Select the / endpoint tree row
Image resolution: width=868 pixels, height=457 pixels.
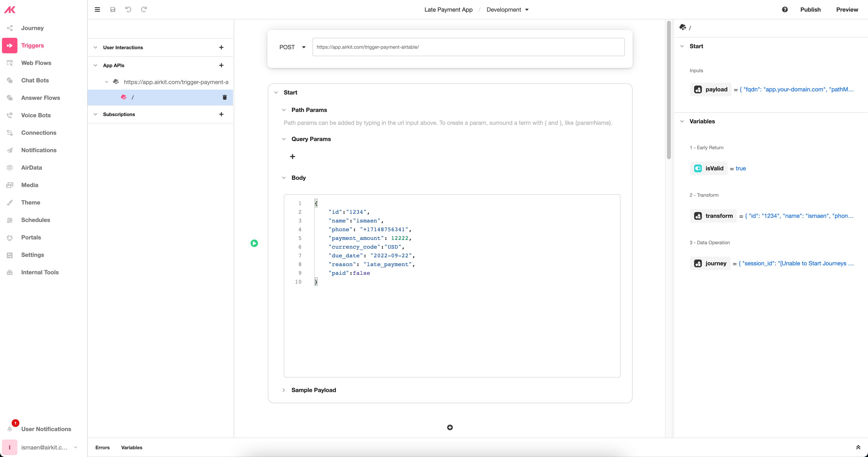point(160,97)
